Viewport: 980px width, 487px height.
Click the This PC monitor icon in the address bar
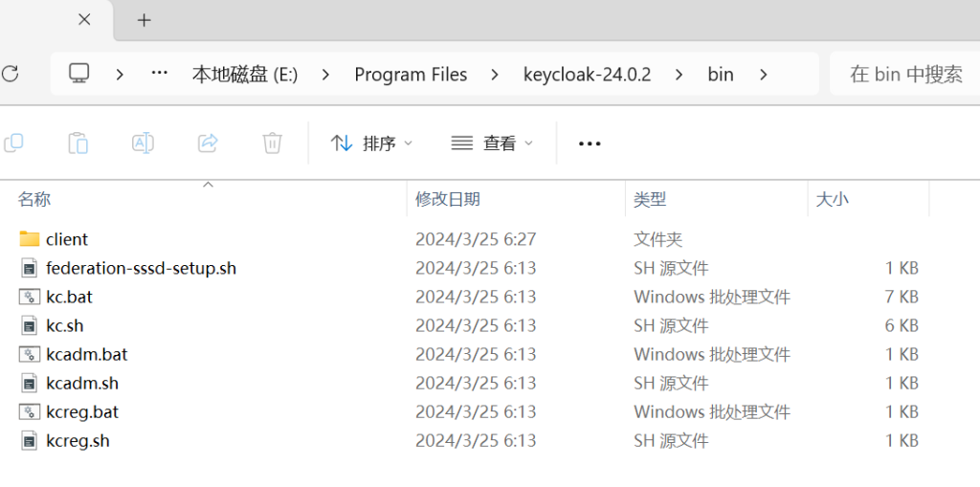(79, 74)
